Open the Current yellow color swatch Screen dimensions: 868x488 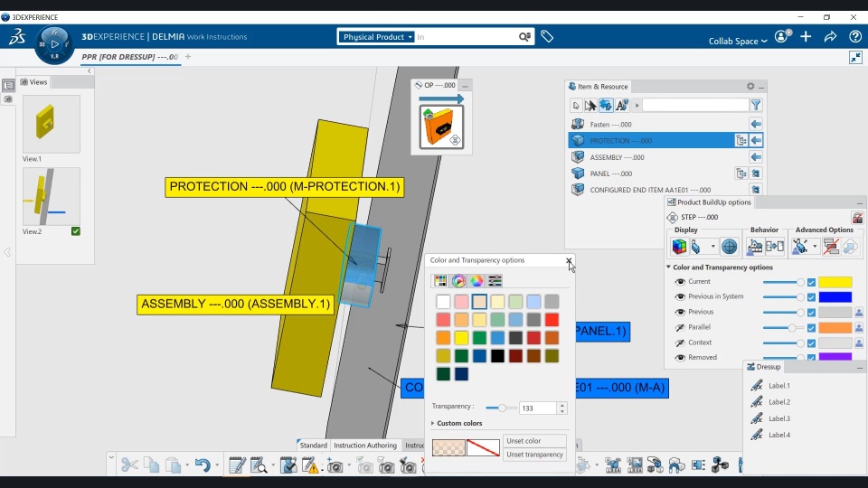835,282
